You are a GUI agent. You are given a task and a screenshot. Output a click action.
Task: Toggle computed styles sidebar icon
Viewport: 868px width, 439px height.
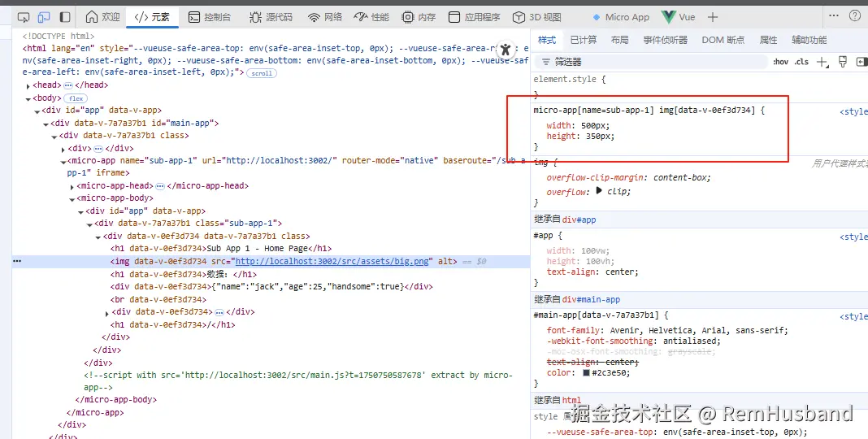tap(861, 62)
